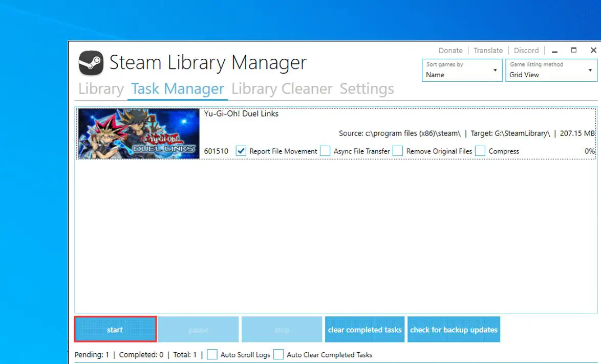Image resolution: width=601 pixels, height=364 pixels.
Task: Switch to the Task Manager tab
Action: pyautogui.click(x=178, y=89)
